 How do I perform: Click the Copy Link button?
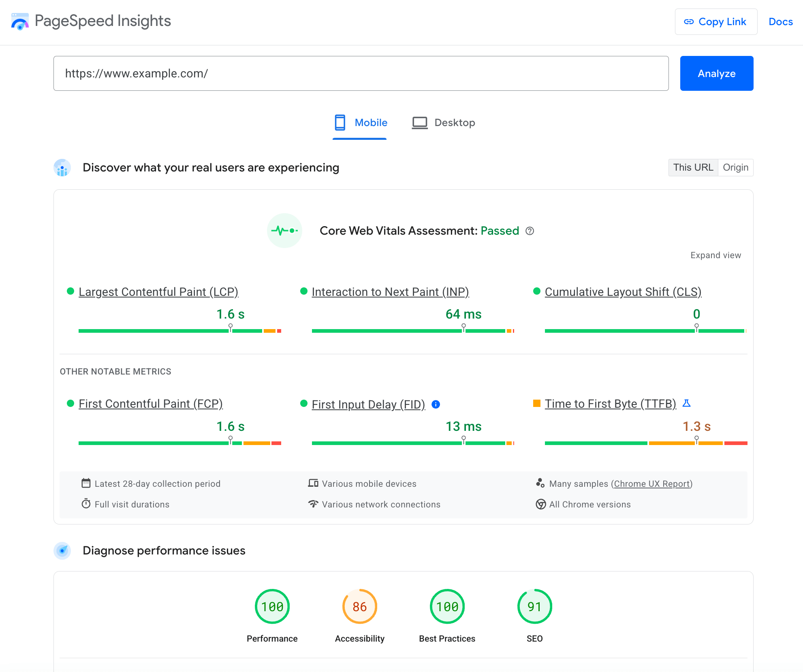click(713, 22)
